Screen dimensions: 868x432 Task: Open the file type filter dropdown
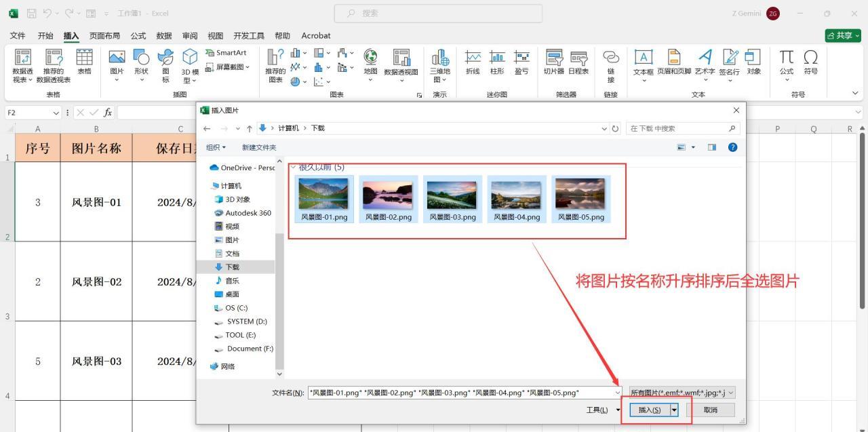682,393
